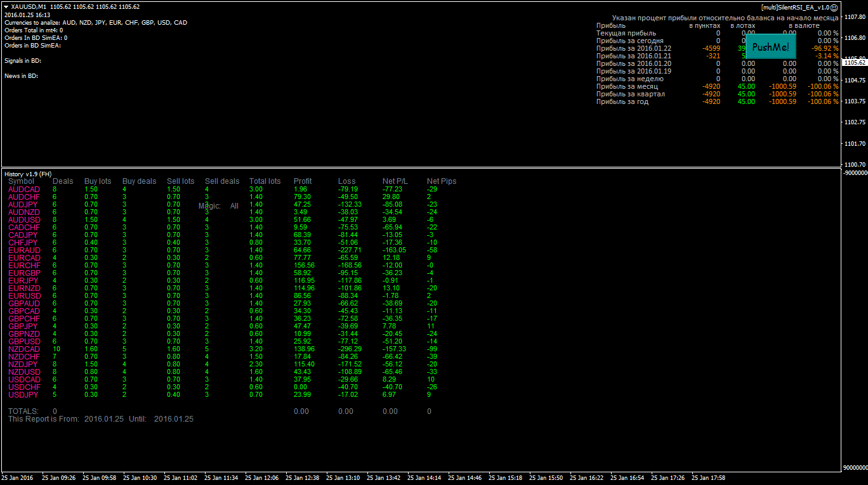Click the 25 Jan 17:58 time axis label
Viewport: 868px width, 485px height.
tap(708, 478)
